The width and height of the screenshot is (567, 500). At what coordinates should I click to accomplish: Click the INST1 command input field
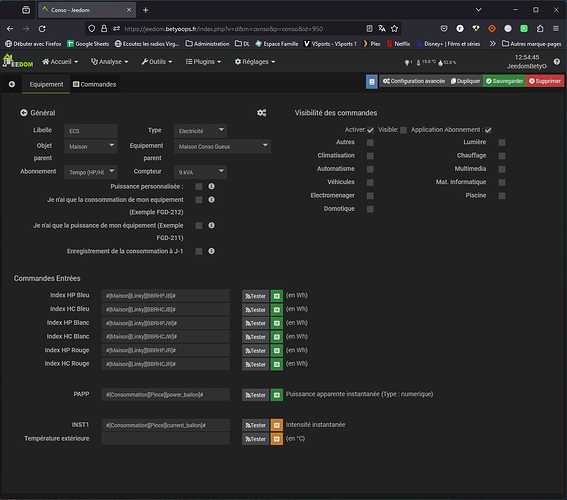coord(166,425)
